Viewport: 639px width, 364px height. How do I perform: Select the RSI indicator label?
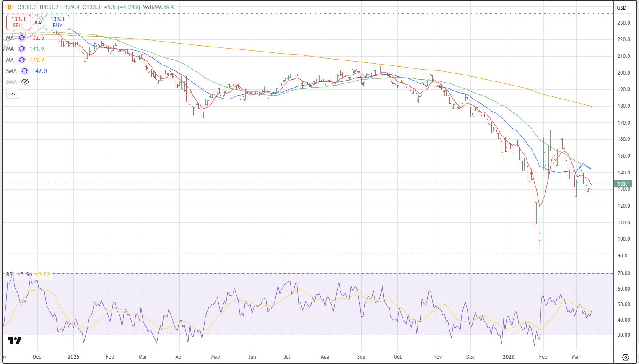click(x=10, y=274)
